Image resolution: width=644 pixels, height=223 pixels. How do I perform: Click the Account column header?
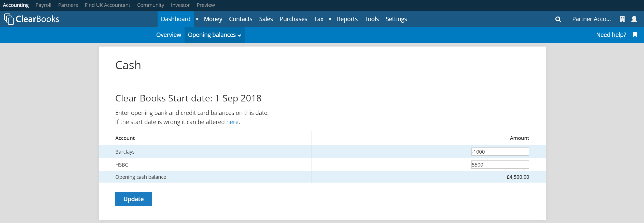pyautogui.click(x=125, y=138)
